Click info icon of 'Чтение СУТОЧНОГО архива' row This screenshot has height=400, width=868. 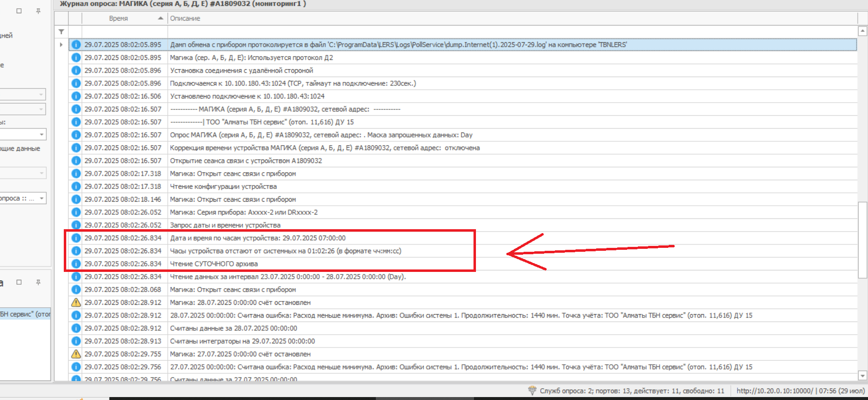point(76,264)
